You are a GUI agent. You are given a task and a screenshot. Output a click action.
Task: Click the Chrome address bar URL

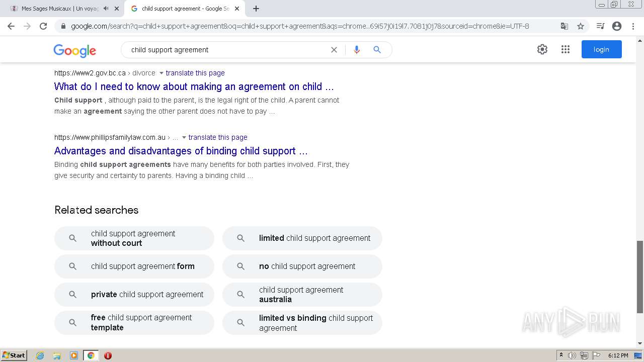click(300, 26)
